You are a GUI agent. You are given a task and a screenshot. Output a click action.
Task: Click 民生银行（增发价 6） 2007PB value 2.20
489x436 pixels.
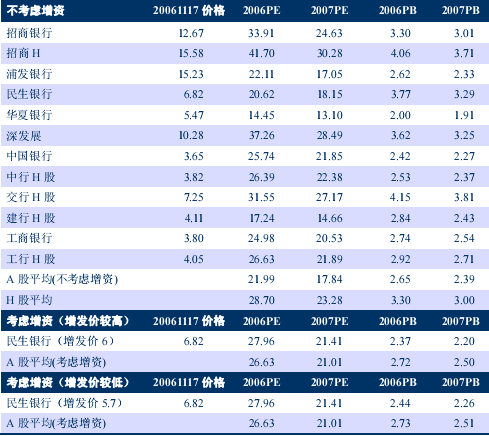tap(464, 341)
